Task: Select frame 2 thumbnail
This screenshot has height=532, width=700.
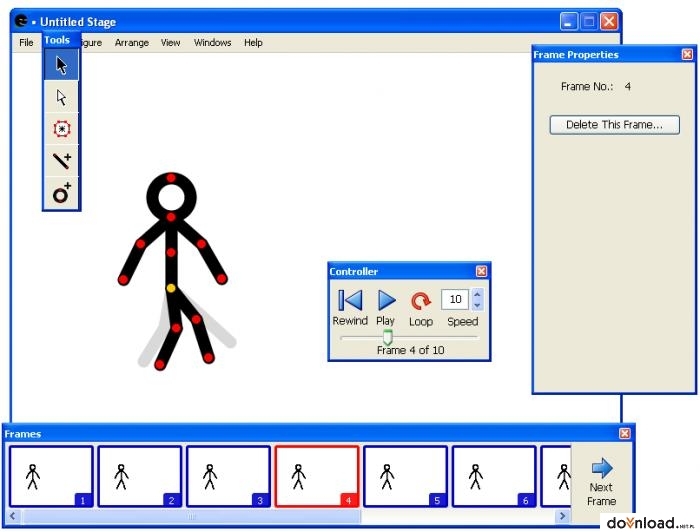Action: coord(140,476)
